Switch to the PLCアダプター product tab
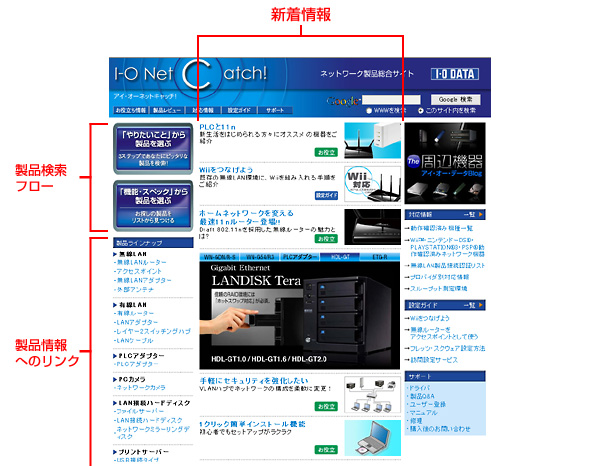600x466 pixels. click(x=300, y=257)
